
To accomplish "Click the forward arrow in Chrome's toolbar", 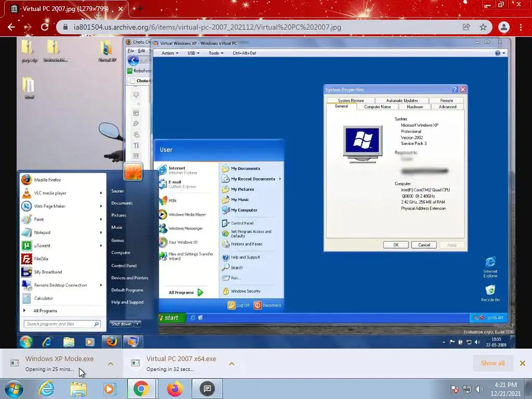I will 28,27.
